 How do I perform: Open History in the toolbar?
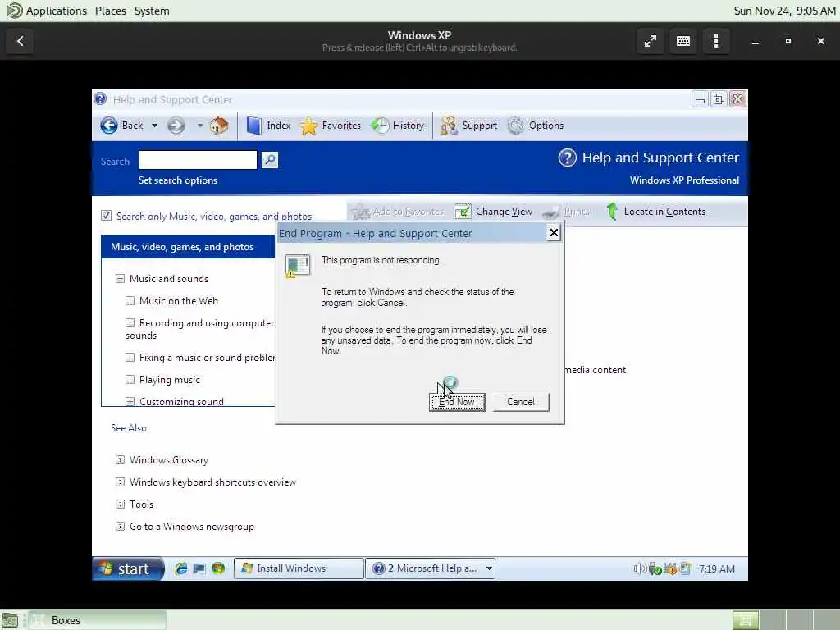398,126
